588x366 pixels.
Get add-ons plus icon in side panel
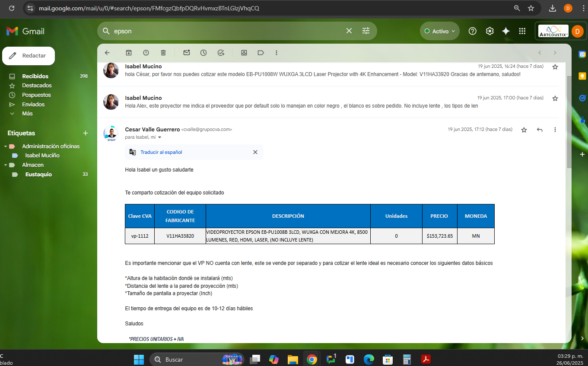pos(582,154)
